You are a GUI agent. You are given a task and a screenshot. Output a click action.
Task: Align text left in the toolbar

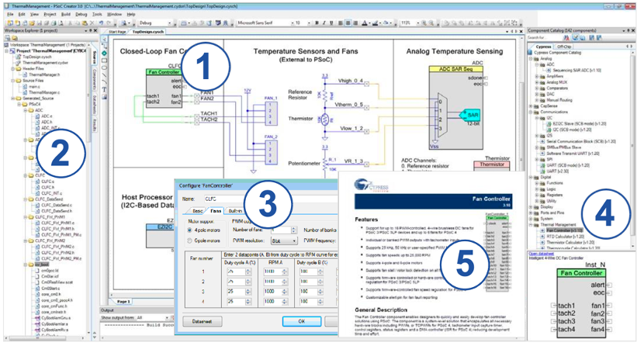point(341,23)
